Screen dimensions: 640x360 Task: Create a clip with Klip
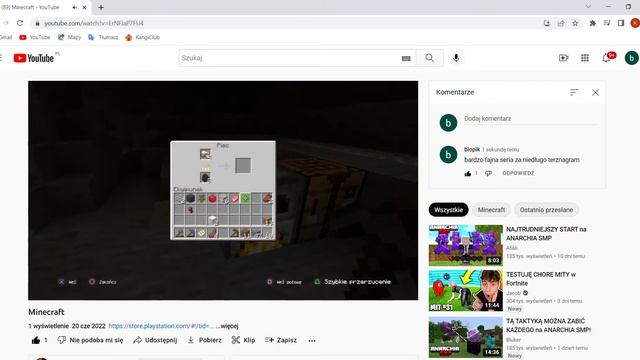pyautogui.click(x=243, y=340)
